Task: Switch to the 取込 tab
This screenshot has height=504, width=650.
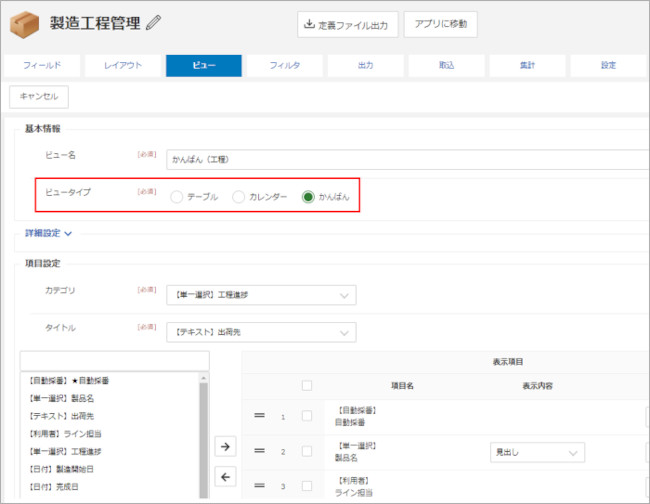Action: pos(446,65)
